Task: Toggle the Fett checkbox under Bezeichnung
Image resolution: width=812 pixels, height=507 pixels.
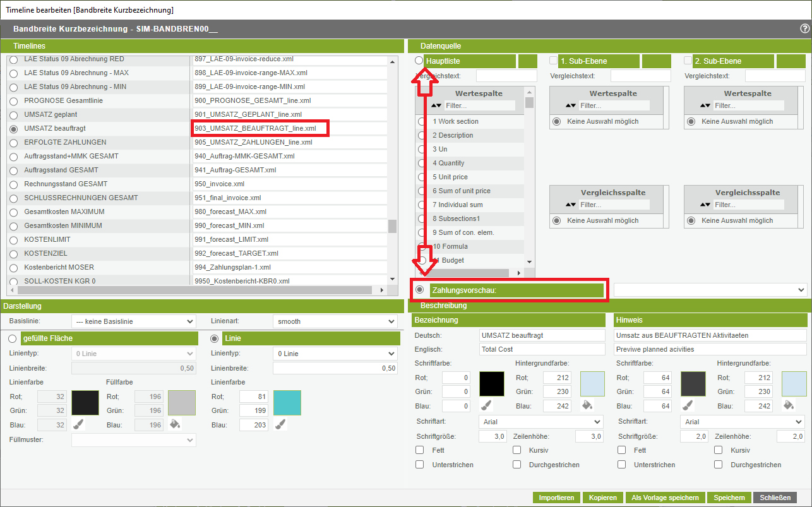Action: [x=420, y=450]
